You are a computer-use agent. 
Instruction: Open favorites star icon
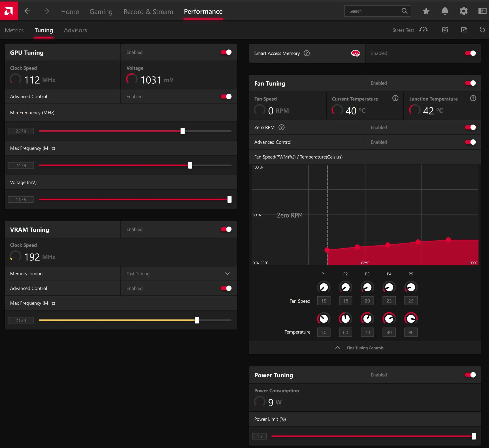point(426,11)
